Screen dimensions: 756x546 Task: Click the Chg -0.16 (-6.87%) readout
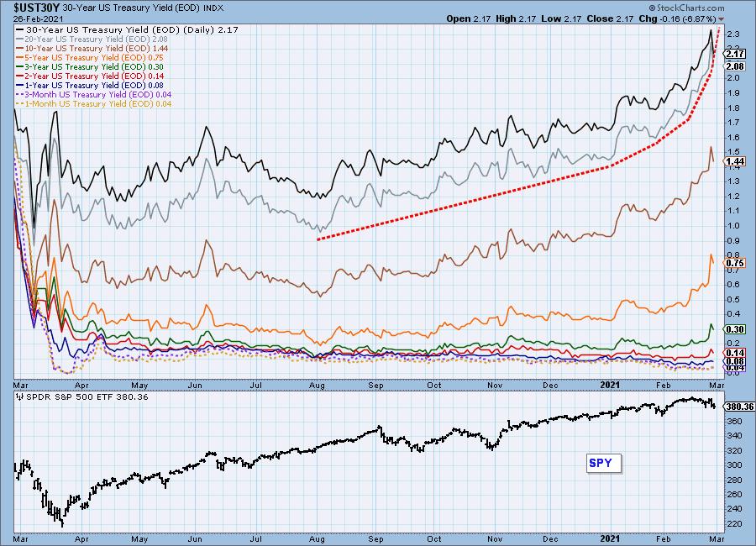pos(677,18)
